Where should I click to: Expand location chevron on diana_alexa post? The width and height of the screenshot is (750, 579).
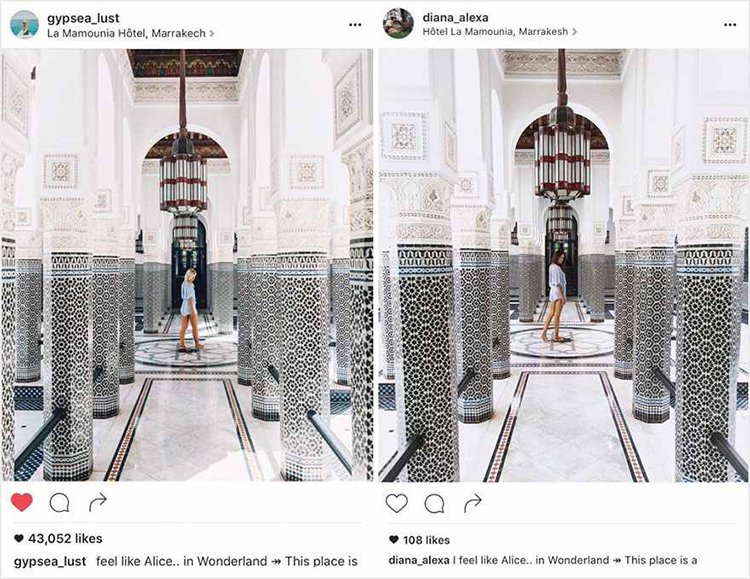(x=574, y=32)
